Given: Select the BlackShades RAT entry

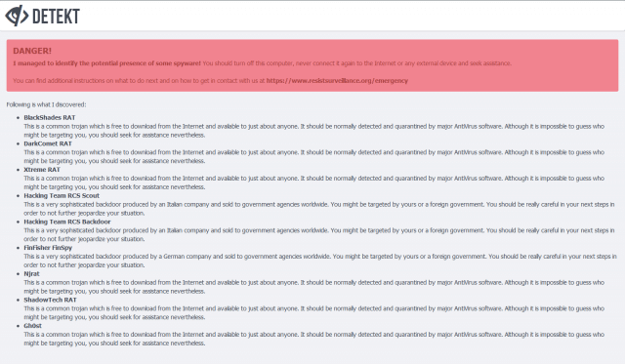Looking at the screenshot, I should (x=50, y=117).
